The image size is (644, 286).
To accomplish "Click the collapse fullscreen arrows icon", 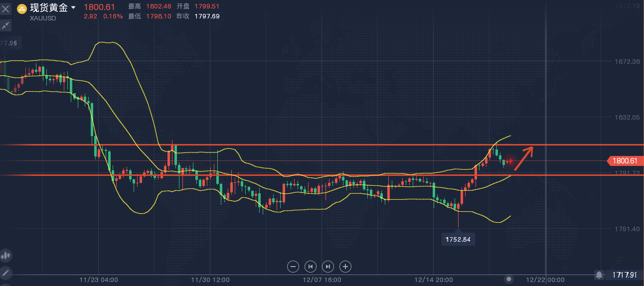I will (6, 25).
